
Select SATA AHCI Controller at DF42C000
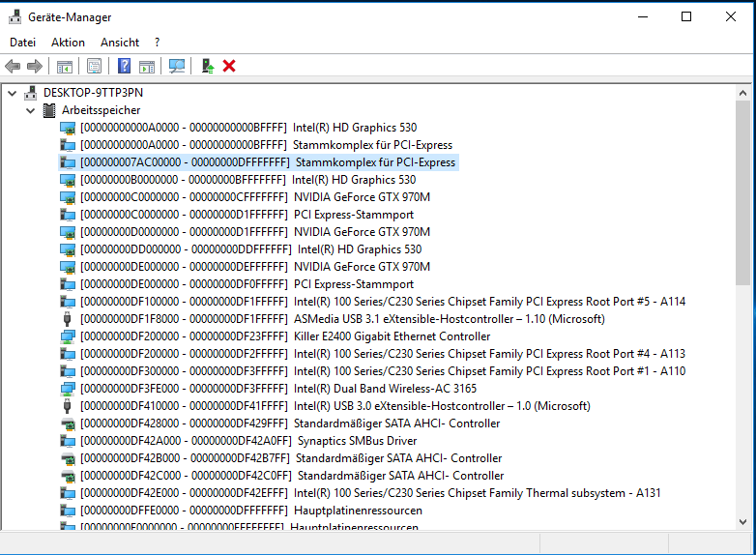[x=292, y=476]
